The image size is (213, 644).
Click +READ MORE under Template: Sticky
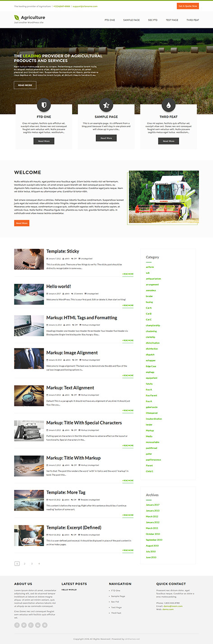(128, 274)
